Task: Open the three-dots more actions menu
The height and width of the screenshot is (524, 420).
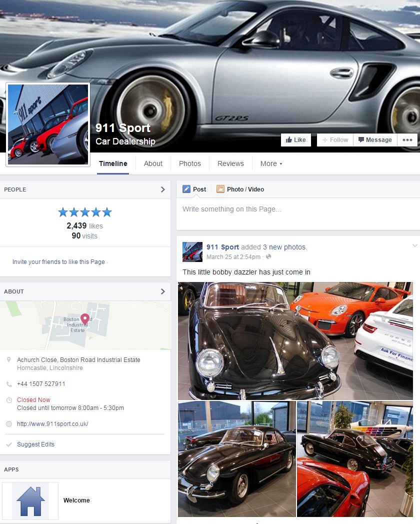Action: click(x=407, y=139)
